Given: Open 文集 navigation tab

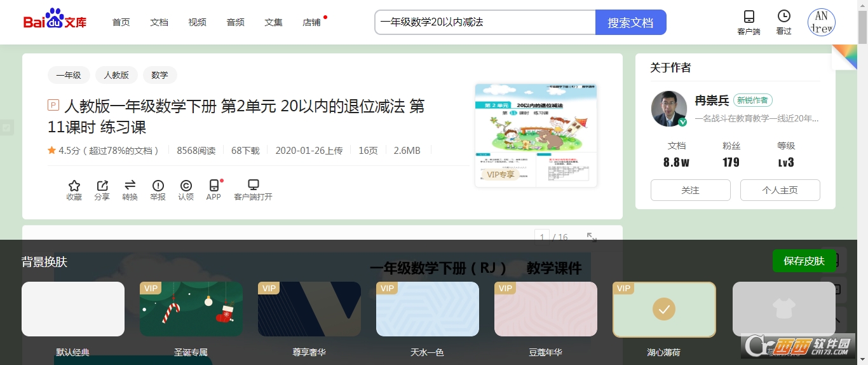Looking at the screenshot, I should 274,22.
